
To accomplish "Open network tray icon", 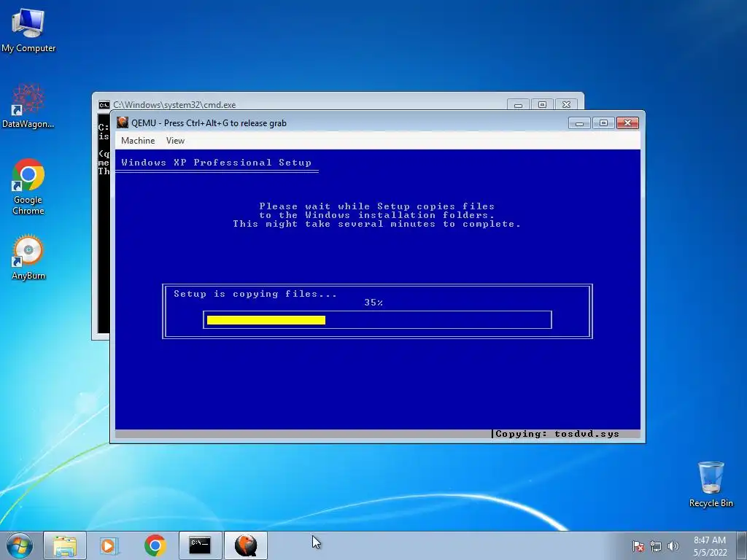I will click(x=656, y=546).
